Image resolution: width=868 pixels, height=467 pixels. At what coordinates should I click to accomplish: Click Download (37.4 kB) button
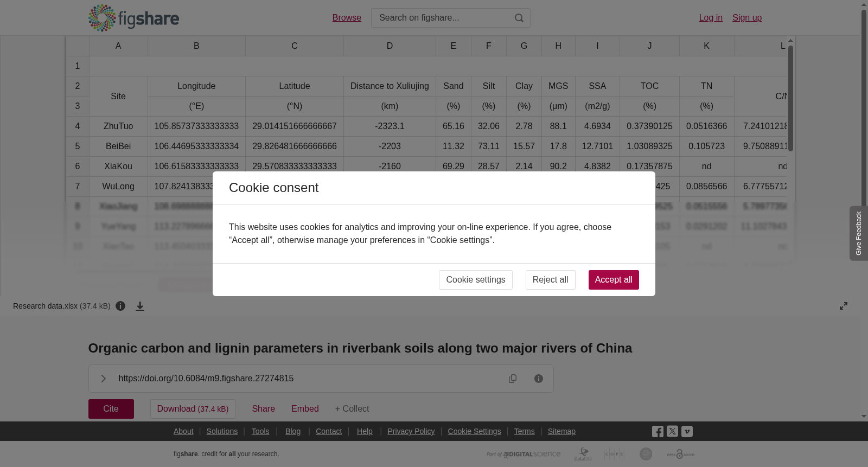[x=193, y=409]
